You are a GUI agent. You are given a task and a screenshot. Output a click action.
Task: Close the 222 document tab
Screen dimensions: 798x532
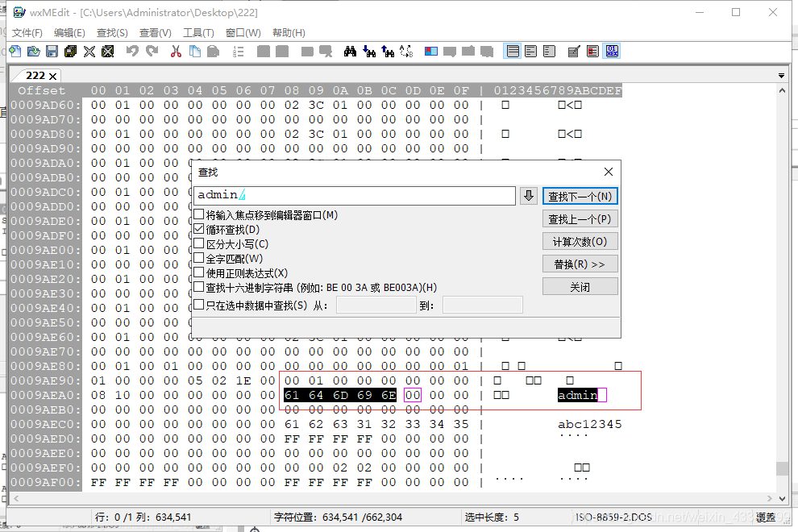tap(52, 76)
